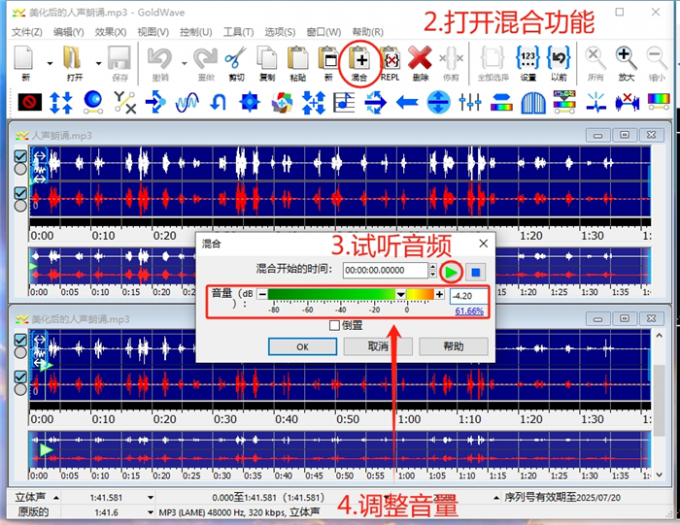This screenshot has height=525, width=680.
Task: Click the Save (保存) floppy disk icon
Action: tap(119, 58)
